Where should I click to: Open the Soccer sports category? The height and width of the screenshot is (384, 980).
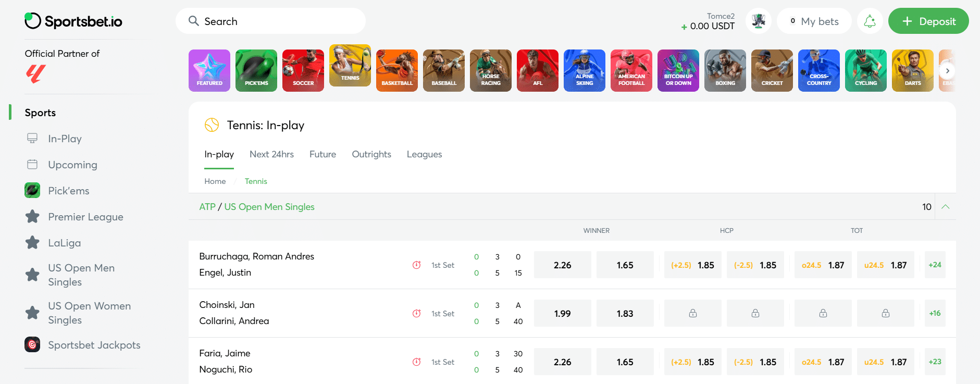point(303,70)
